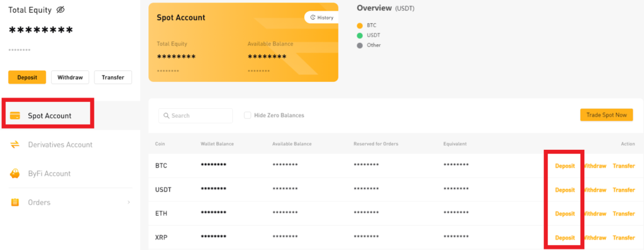The image size is (644, 250).
Task: Click the ByFi Account piggy bank icon
Action: point(15,174)
